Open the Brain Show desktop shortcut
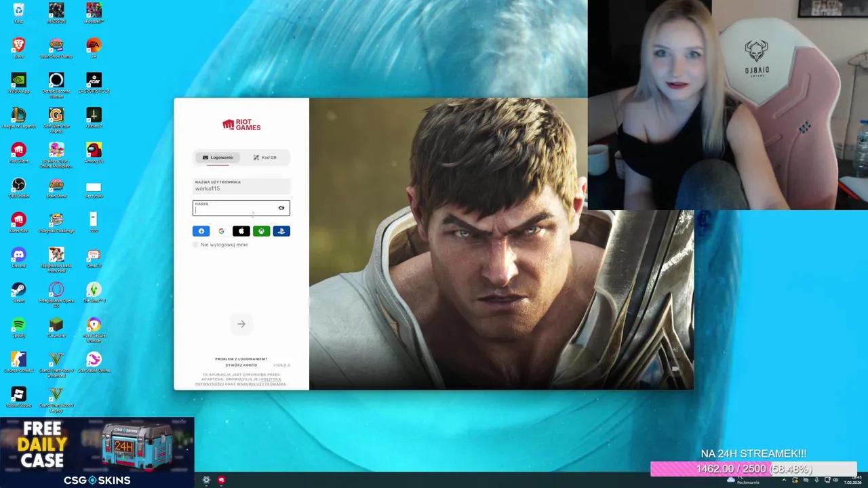 point(56,188)
